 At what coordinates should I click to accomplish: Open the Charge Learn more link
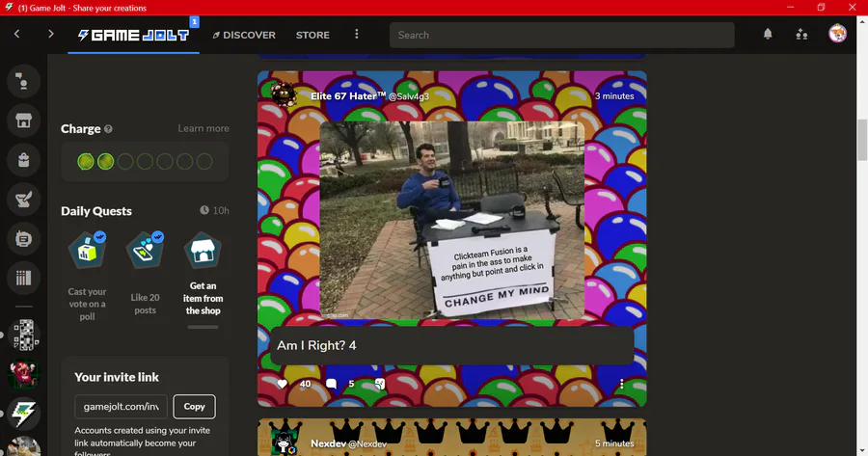[x=203, y=128]
